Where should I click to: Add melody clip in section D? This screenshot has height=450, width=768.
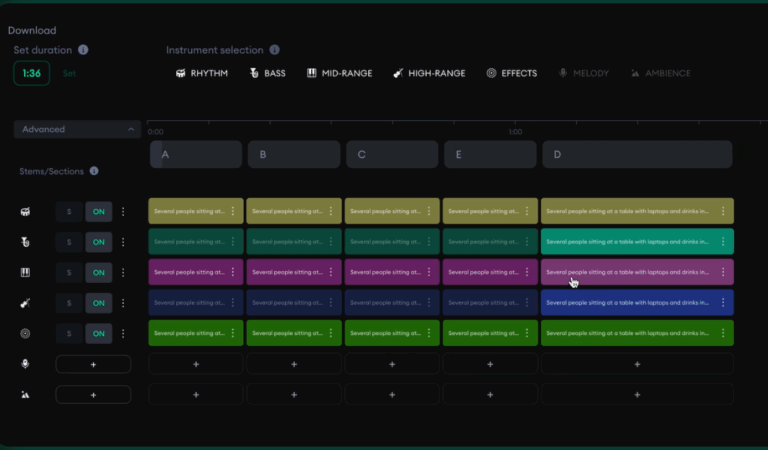pos(637,364)
